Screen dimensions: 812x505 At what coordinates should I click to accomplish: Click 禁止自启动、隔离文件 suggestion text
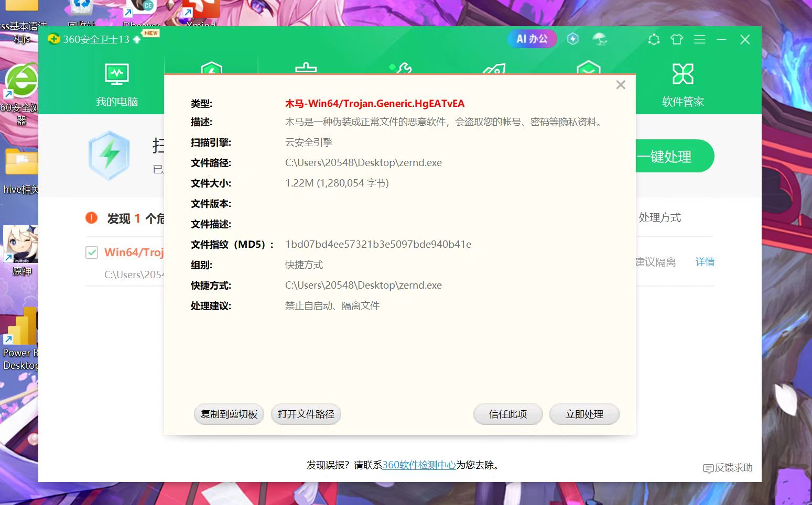point(332,306)
